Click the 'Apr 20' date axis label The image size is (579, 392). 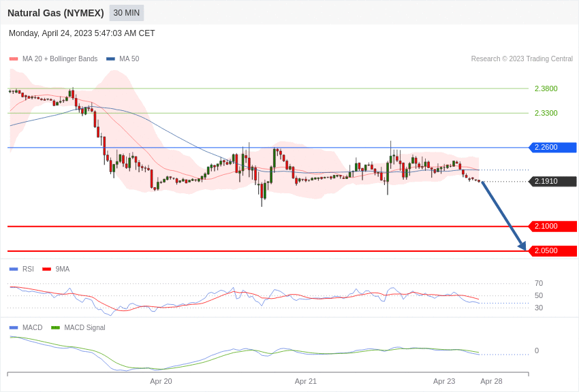coord(161,381)
